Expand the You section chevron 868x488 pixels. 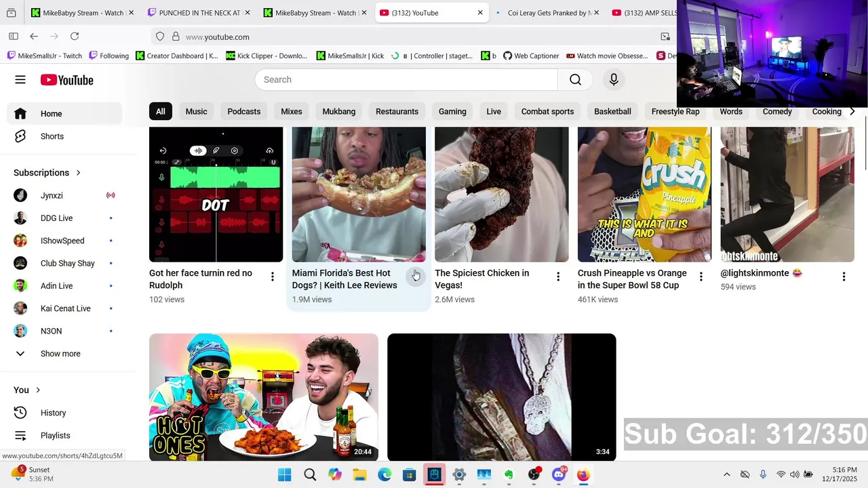[x=38, y=390]
